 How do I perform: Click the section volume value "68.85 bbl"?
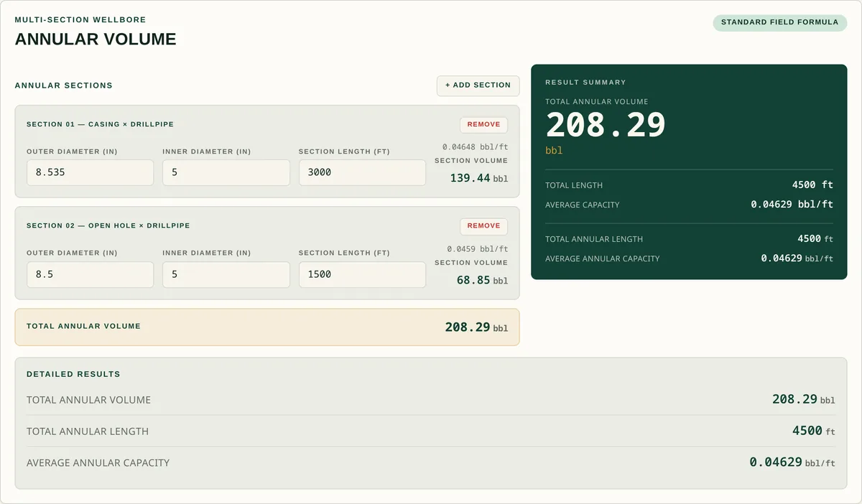tap(482, 280)
